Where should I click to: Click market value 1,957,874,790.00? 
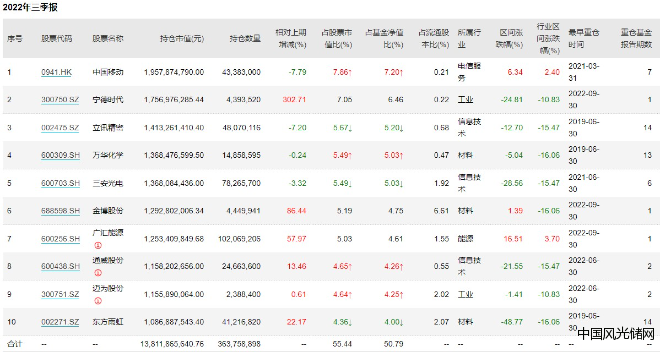[174, 72]
